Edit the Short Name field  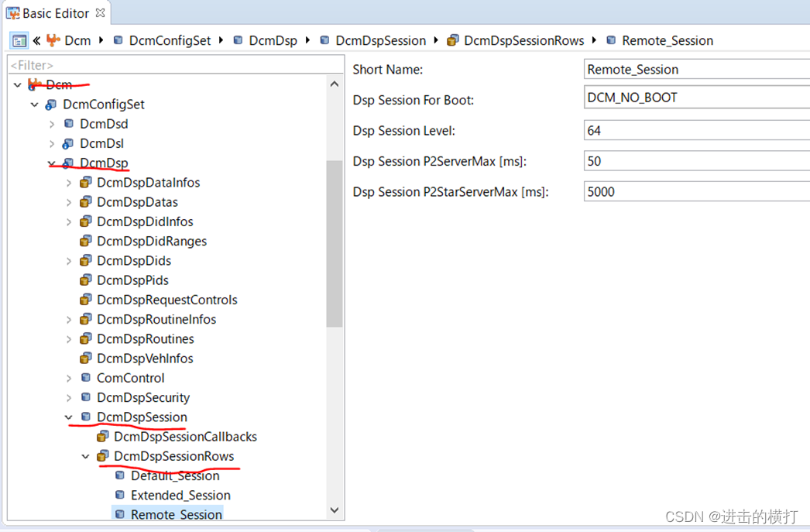pyautogui.click(x=696, y=69)
